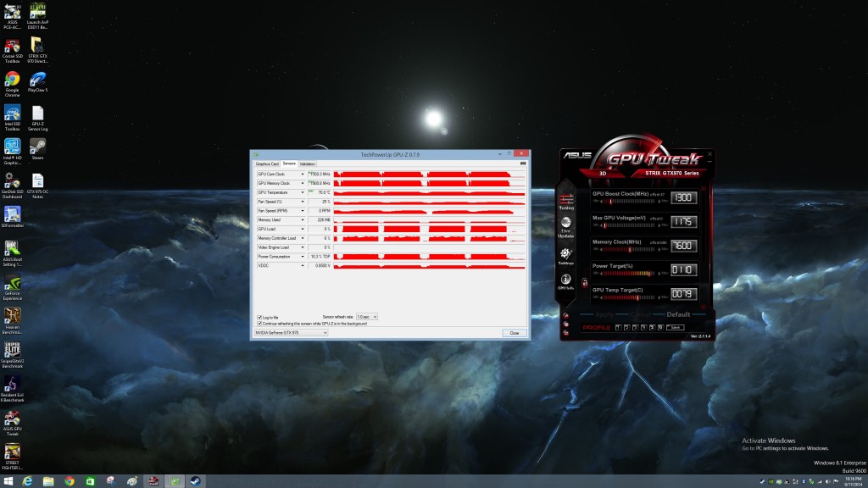868x488 pixels.
Task: Switch to Validation tab
Action: pos(307,164)
